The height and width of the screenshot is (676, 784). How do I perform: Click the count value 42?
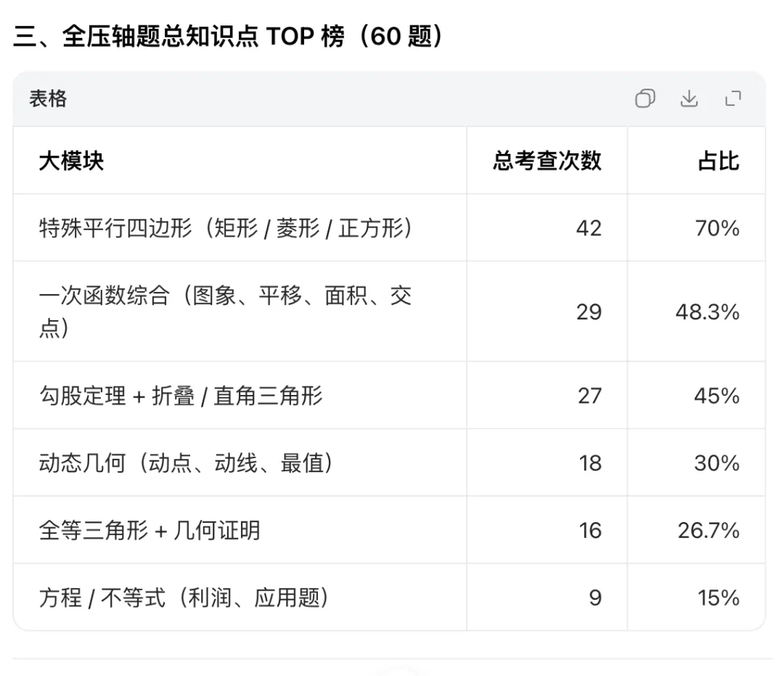(x=589, y=229)
